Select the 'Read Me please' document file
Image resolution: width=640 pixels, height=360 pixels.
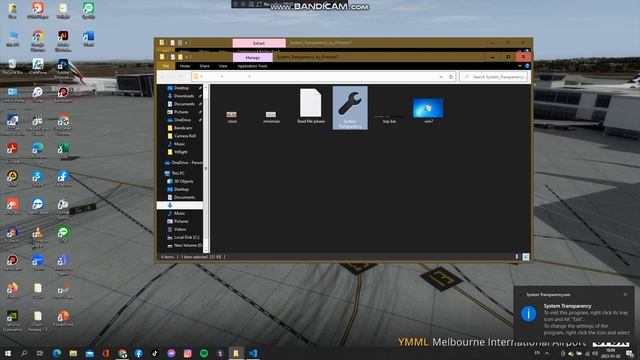point(311,106)
